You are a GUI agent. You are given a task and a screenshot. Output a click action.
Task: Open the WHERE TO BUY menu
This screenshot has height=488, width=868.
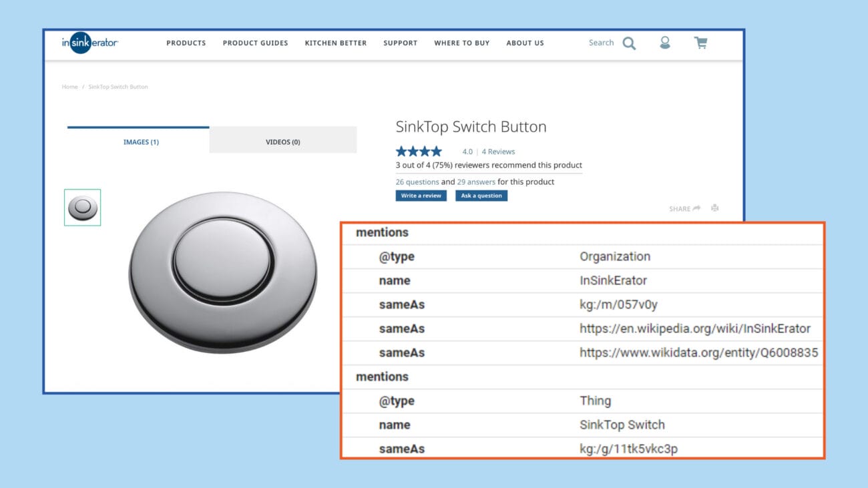461,43
